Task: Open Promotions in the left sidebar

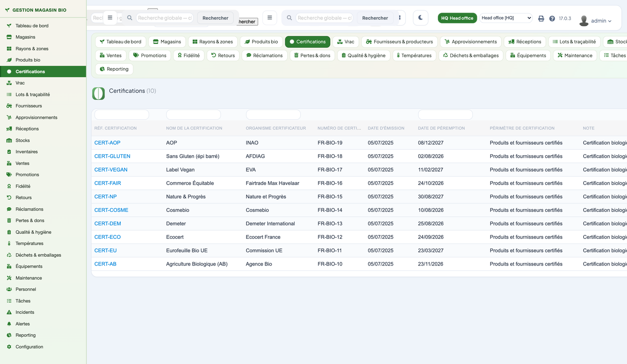Action: click(43, 175)
